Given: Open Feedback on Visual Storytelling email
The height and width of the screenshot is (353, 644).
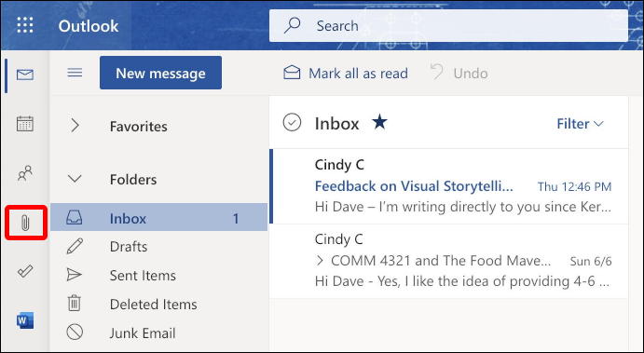Looking at the screenshot, I should click(x=449, y=186).
